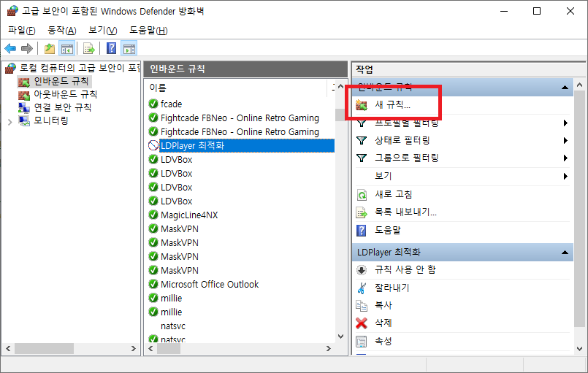Click the 도움말 icon in actions pane

tap(361, 230)
